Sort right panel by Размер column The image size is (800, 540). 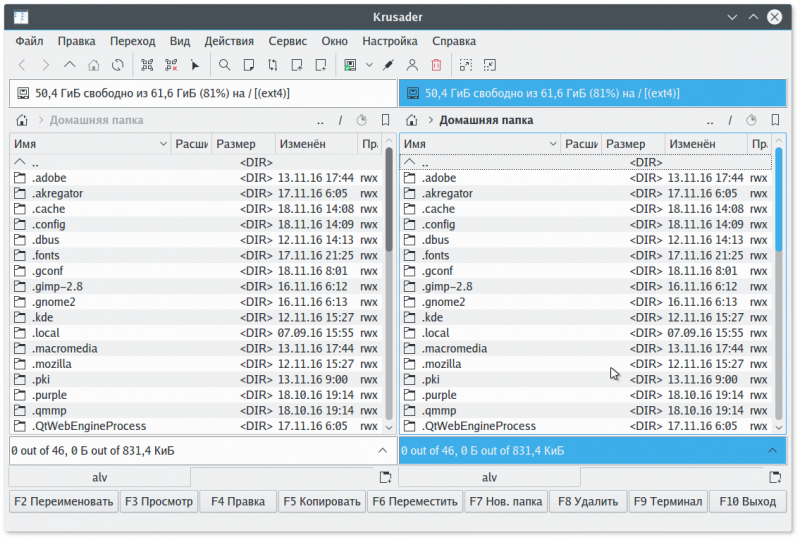click(633, 144)
